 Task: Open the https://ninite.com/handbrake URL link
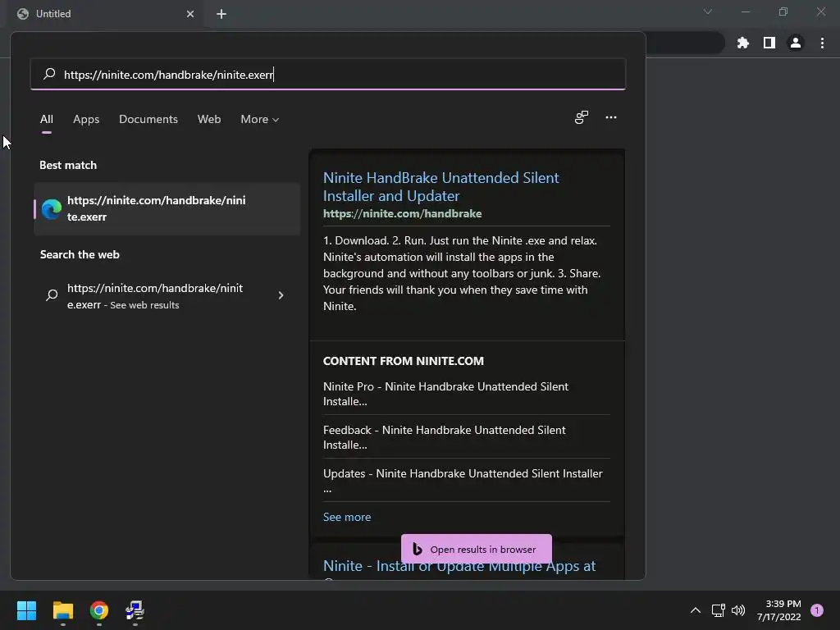402,213
